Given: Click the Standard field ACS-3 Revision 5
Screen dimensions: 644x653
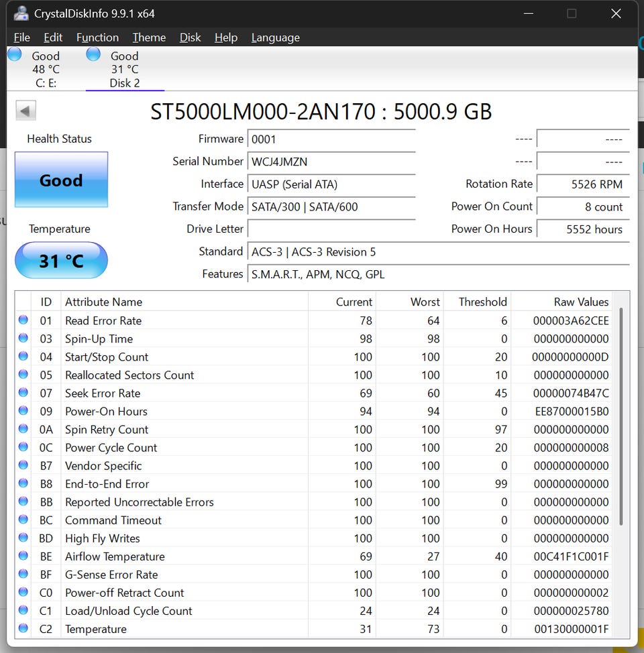Looking at the screenshot, I should point(438,251).
